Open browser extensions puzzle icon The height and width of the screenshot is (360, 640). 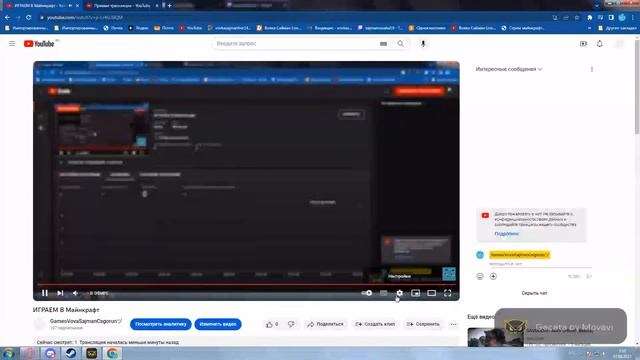pos(590,18)
